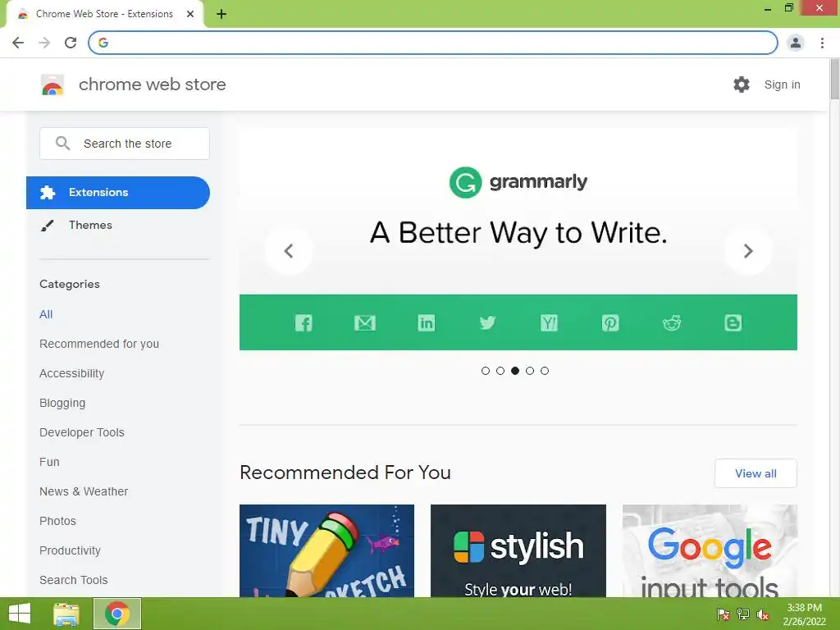Image resolution: width=840 pixels, height=630 pixels.
Task: Open Chrome's three-dot menu
Action: point(822,43)
